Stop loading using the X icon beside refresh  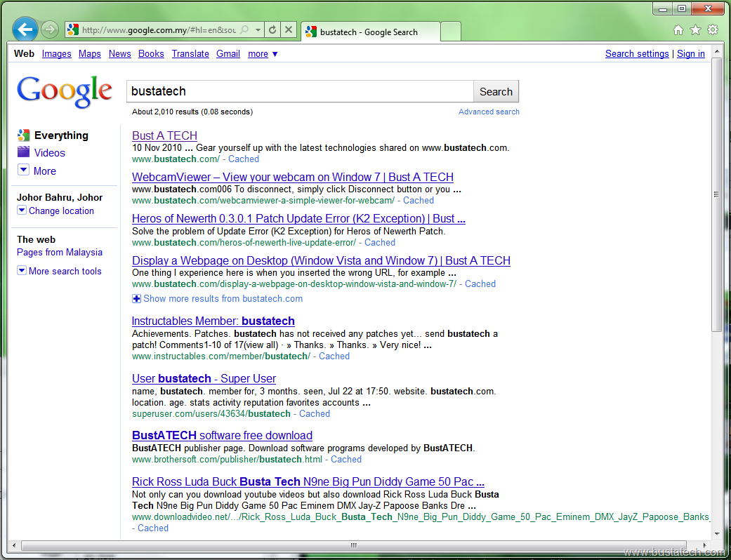tap(289, 29)
